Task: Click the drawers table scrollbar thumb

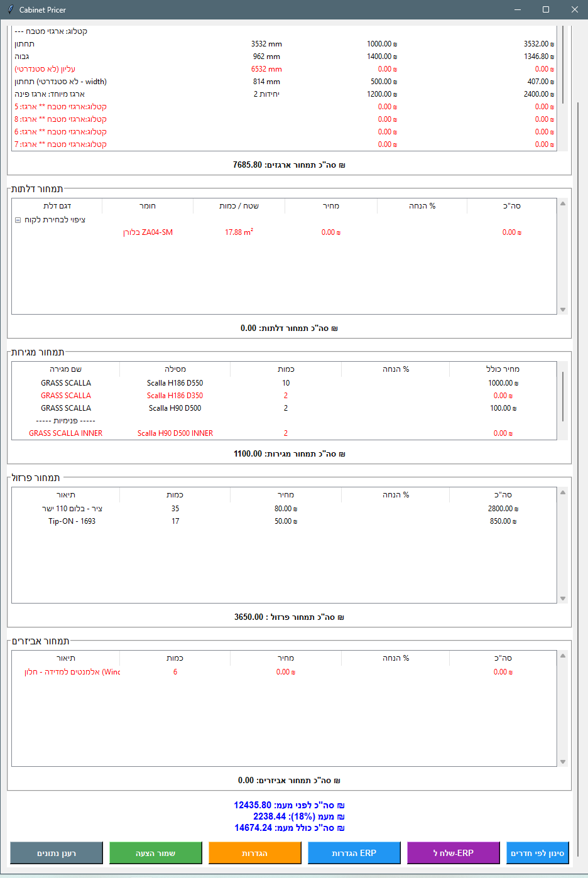Action: pos(563,396)
